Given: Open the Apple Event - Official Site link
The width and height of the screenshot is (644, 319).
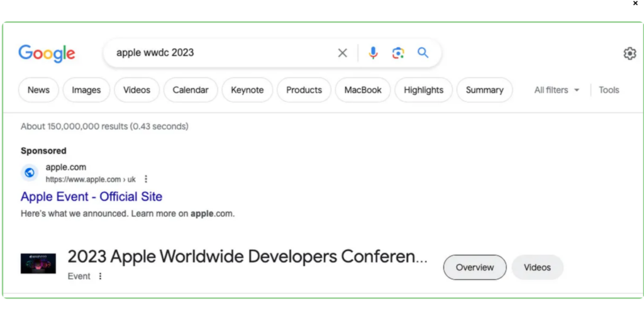Looking at the screenshot, I should (x=92, y=196).
